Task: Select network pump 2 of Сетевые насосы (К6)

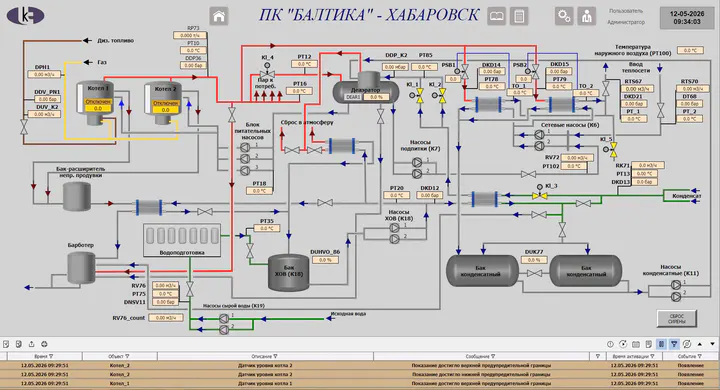Action: click(x=540, y=146)
